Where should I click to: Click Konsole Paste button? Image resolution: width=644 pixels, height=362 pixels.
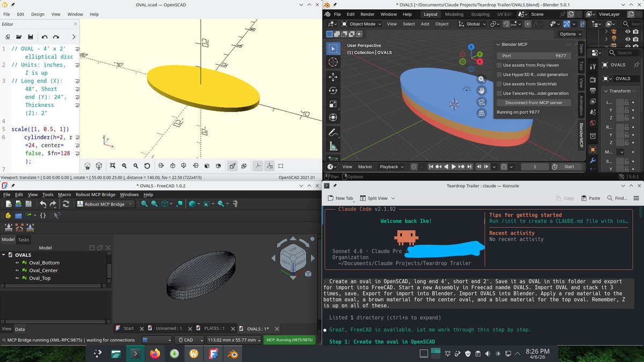pos(590,198)
